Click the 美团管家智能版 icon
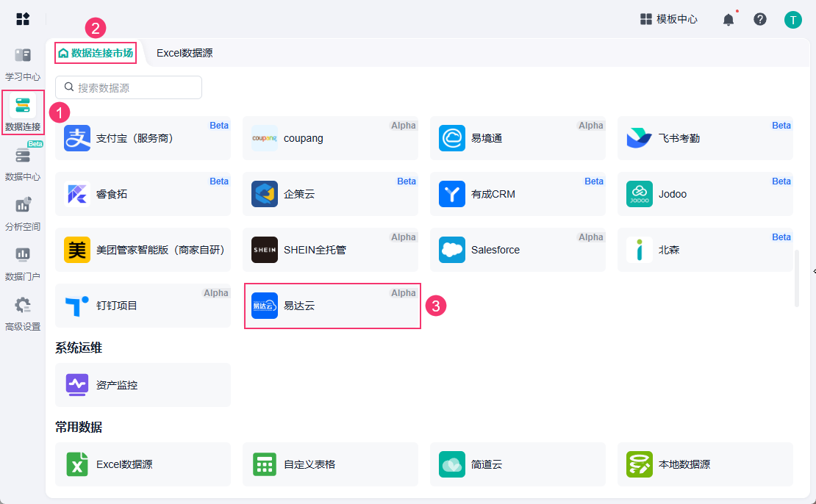The image size is (816, 504). click(x=77, y=250)
